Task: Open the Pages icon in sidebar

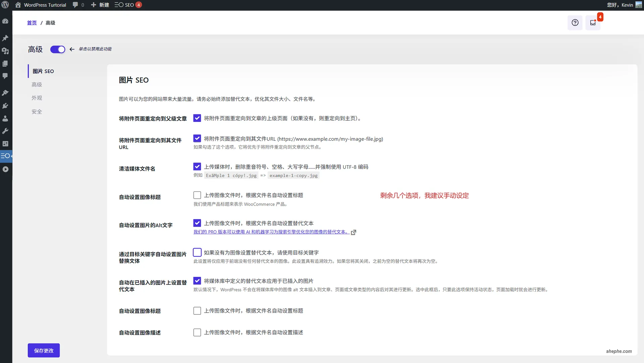Action: 5,64
